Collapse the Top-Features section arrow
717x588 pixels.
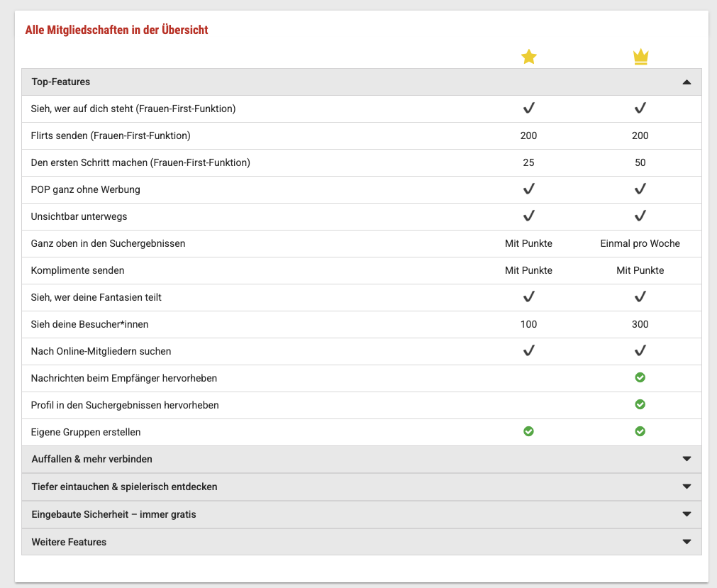pos(686,82)
